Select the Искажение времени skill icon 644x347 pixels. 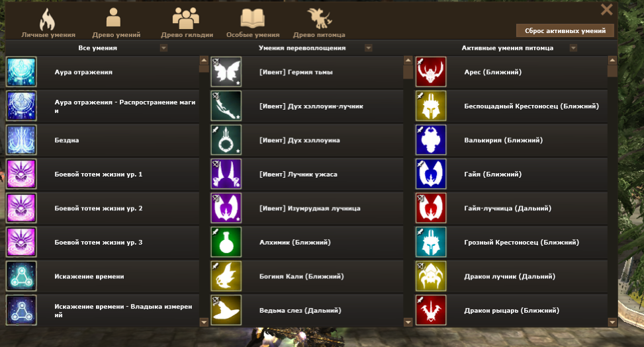tap(21, 276)
